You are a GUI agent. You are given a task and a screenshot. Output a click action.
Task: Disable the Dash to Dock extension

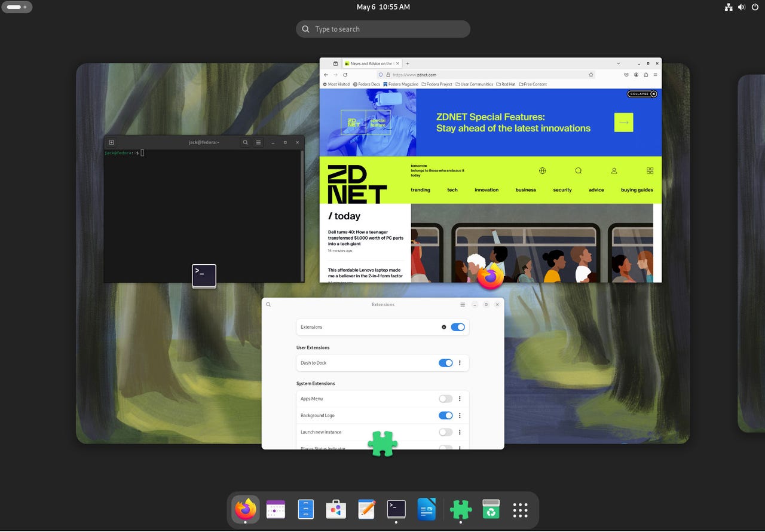tap(446, 363)
